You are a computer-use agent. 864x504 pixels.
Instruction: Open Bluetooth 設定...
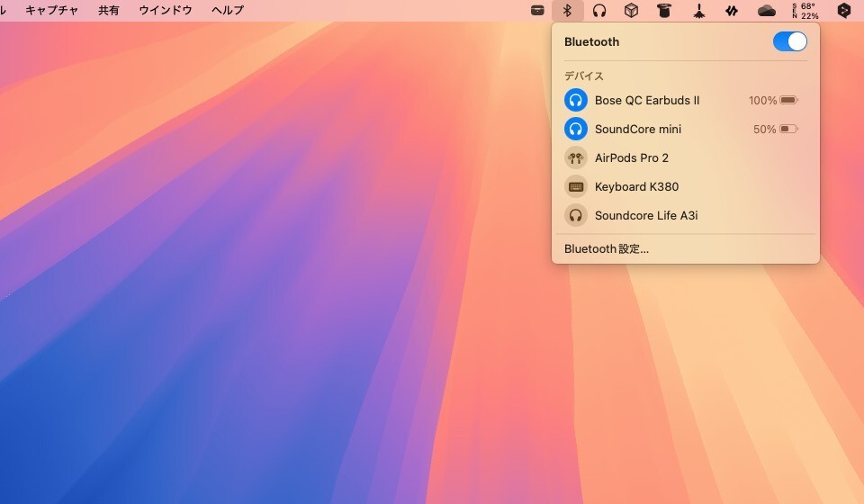click(607, 249)
